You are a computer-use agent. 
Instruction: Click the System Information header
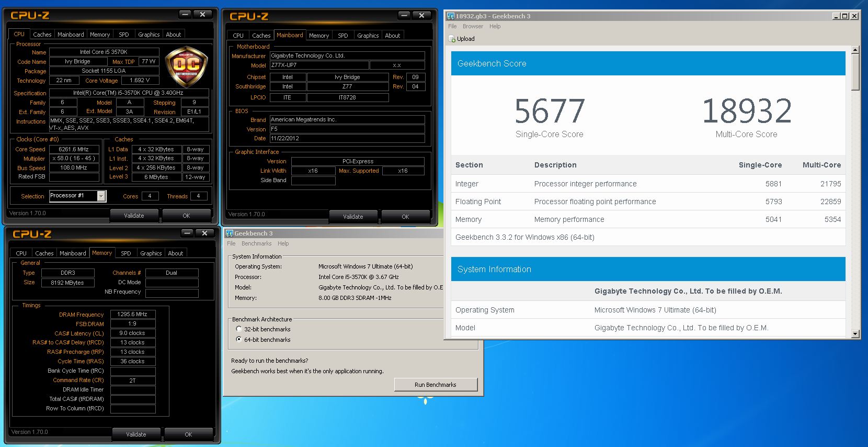pos(648,269)
